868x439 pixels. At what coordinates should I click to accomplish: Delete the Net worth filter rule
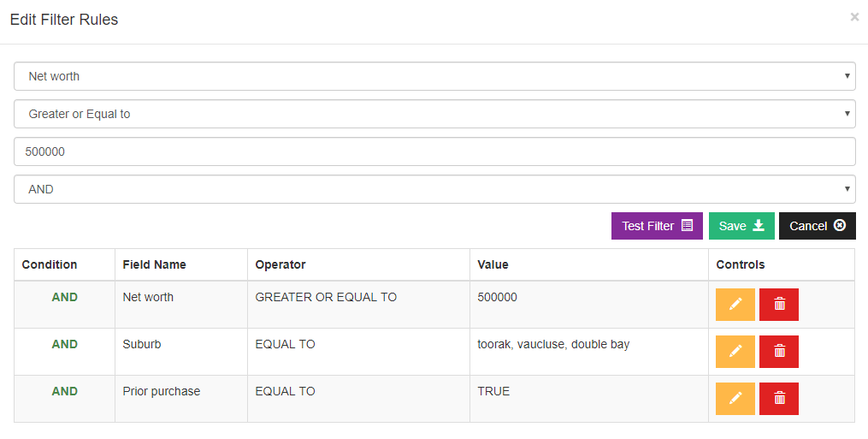click(779, 305)
